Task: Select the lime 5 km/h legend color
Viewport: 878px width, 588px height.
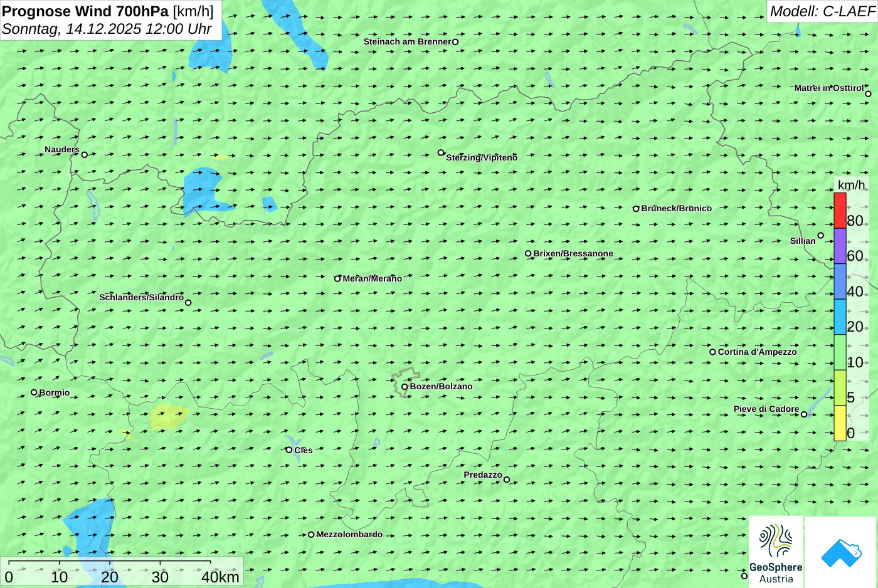Action: (840, 387)
